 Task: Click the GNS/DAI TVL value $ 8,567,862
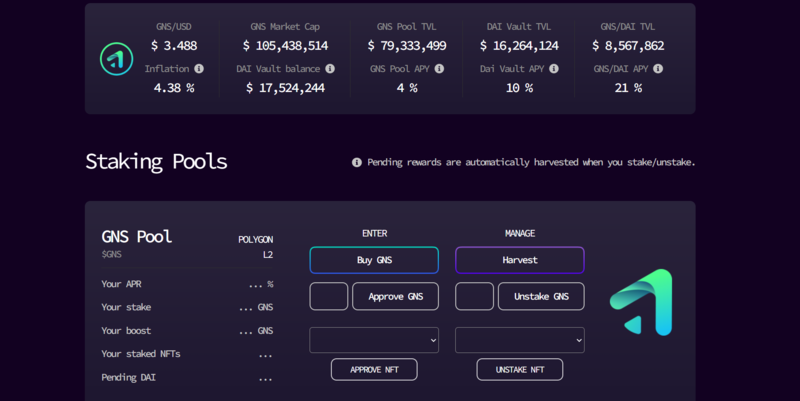click(628, 46)
